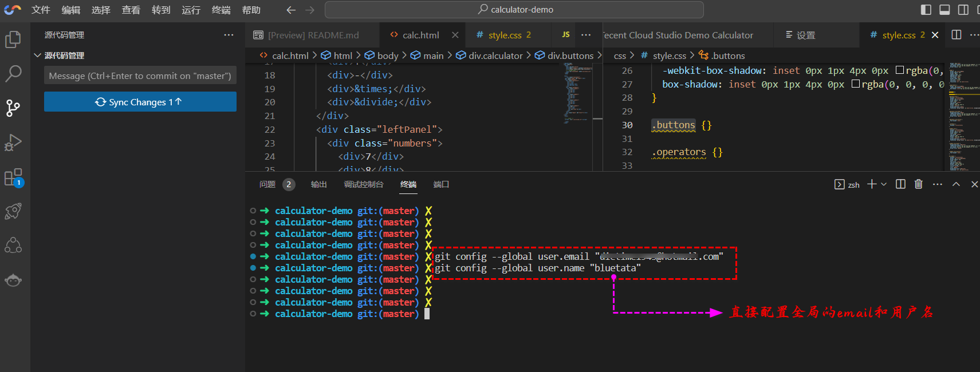Show the 输出 panel tab

(318, 184)
